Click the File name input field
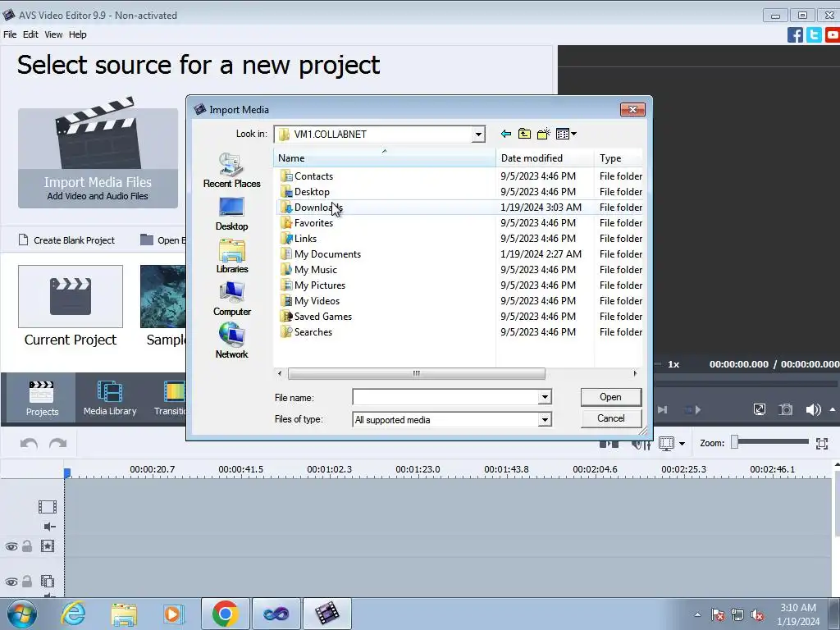This screenshot has height=630, width=840. coord(445,397)
